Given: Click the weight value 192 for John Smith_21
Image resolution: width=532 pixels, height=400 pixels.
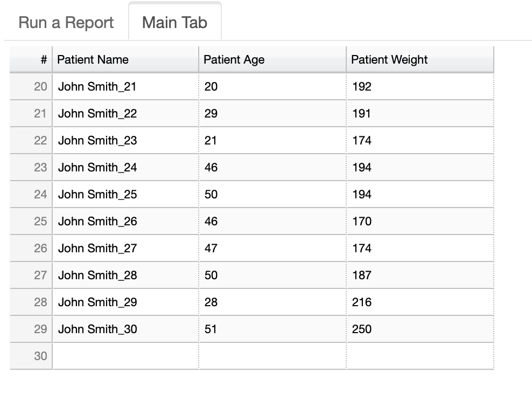Looking at the screenshot, I should [361, 86].
